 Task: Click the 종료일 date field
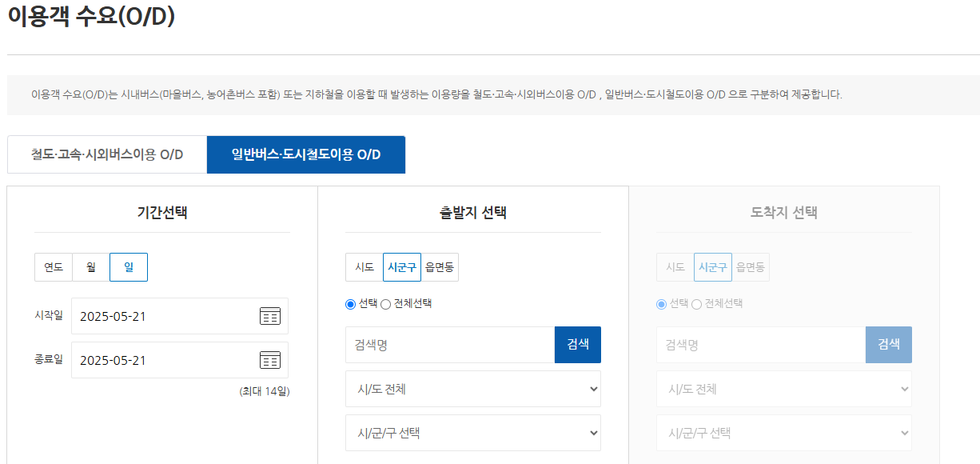click(x=180, y=360)
